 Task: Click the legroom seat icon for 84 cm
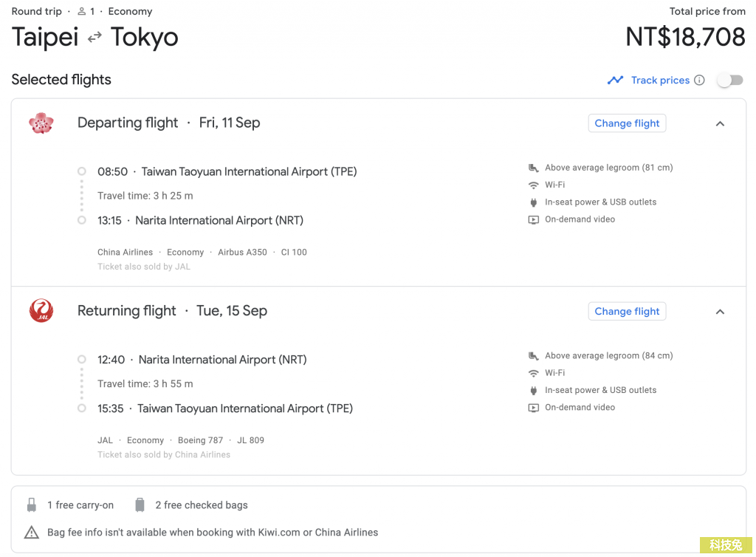click(x=533, y=356)
